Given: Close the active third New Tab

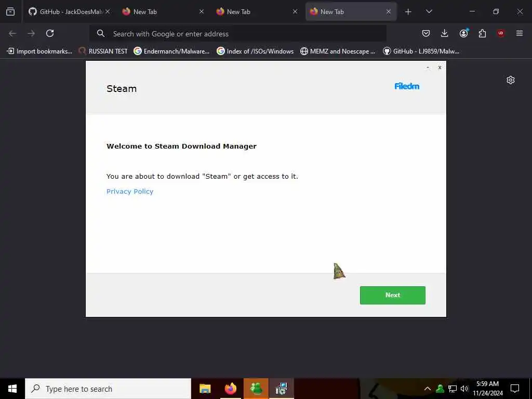Looking at the screenshot, I should coord(389,11).
